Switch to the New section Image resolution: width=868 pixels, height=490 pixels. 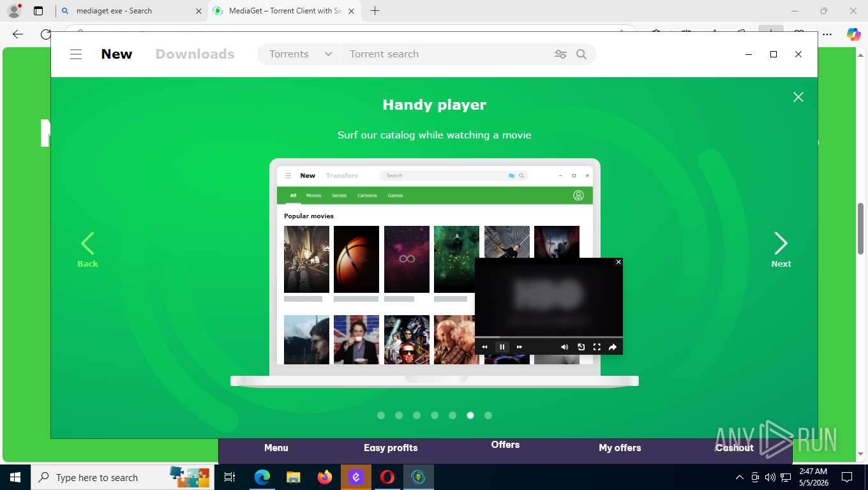[x=117, y=54]
